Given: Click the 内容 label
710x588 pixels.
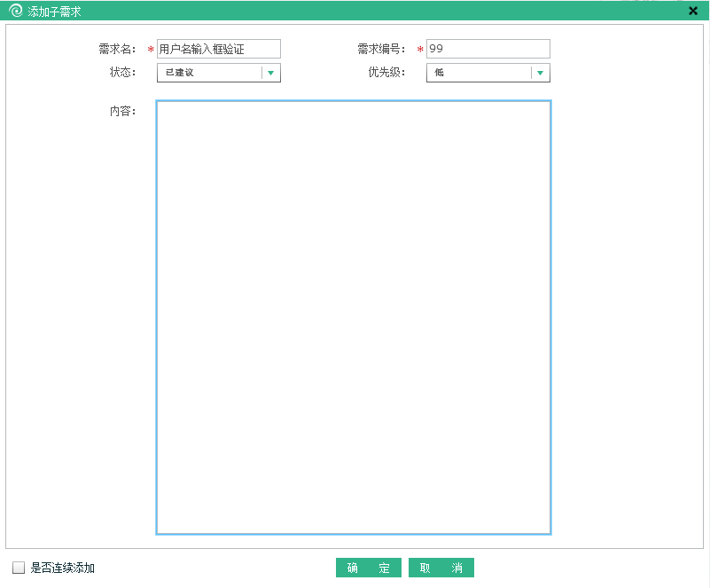Looking at the screenshot, I should (x=122, y=111).
